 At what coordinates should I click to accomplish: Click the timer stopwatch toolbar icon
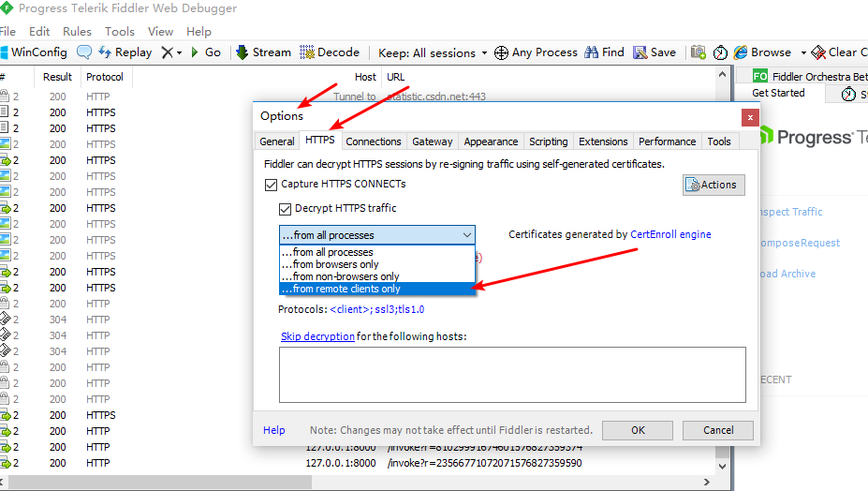click(720, 52)
